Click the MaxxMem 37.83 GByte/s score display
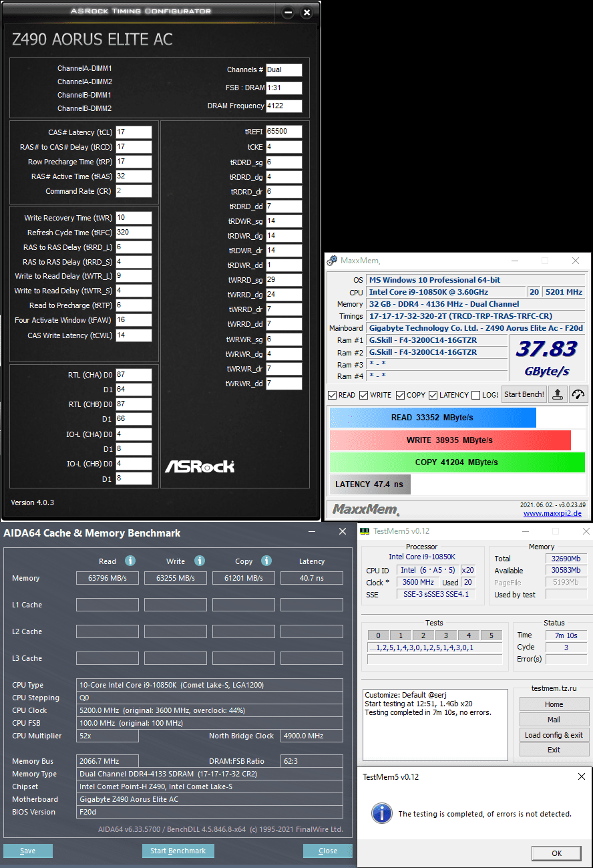The image size is (593, 868). coord(548,359)
